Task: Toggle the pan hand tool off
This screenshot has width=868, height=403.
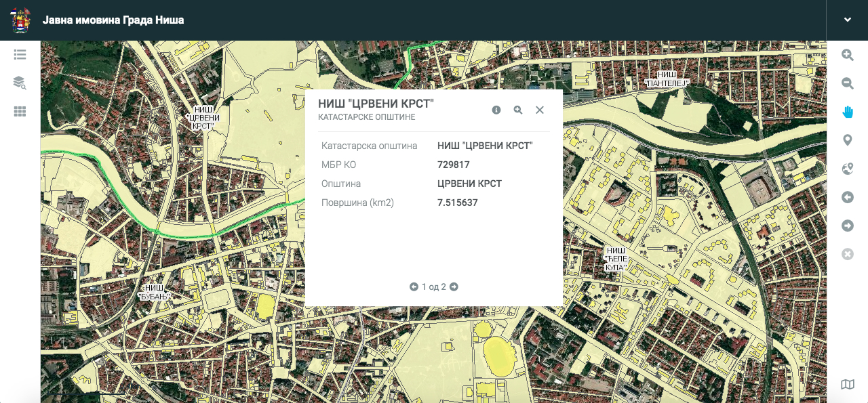Action: (847, 112)
